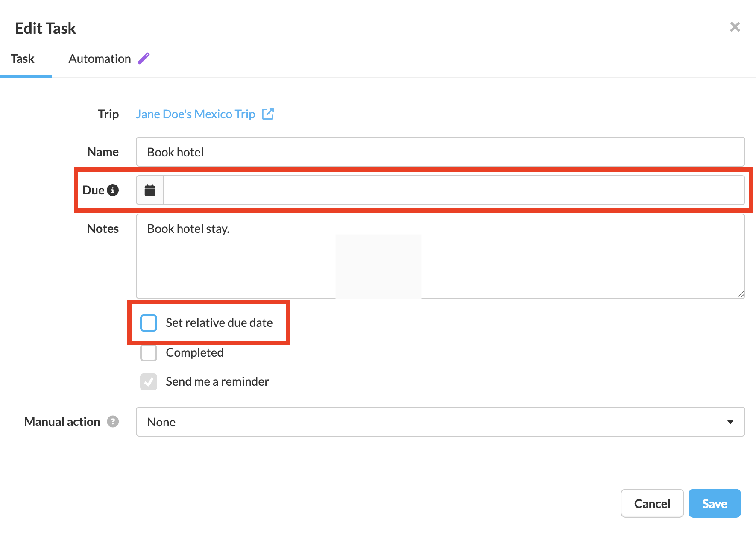The image size is (756, 534).
Task: Save the task changes
Action: coord(714,503)
